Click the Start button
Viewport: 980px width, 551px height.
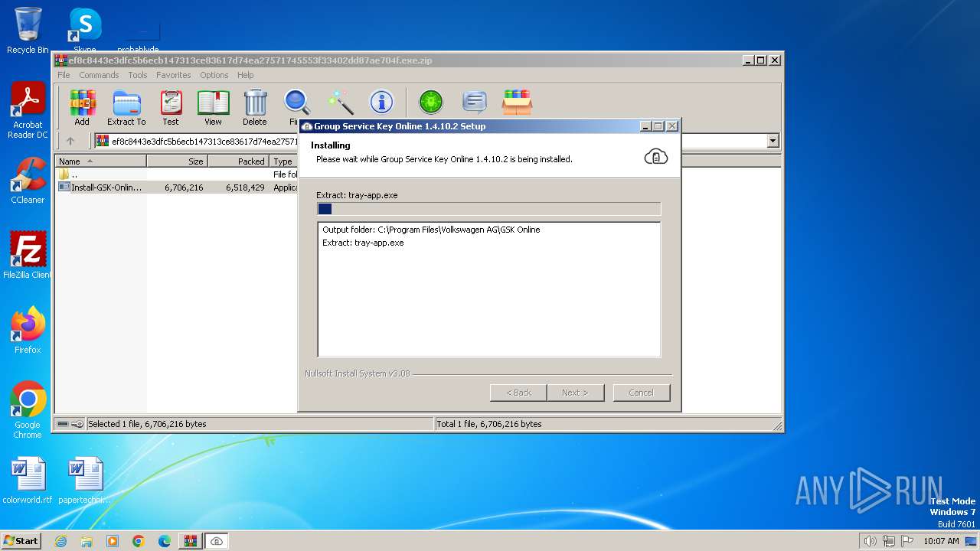pos(21,541)
